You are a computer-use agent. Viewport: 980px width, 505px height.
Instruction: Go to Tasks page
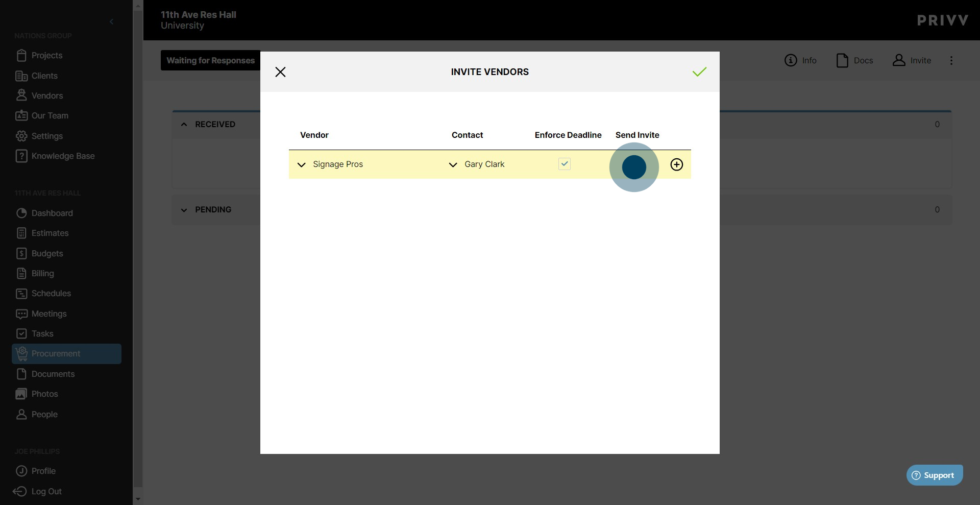coord(42,333)
